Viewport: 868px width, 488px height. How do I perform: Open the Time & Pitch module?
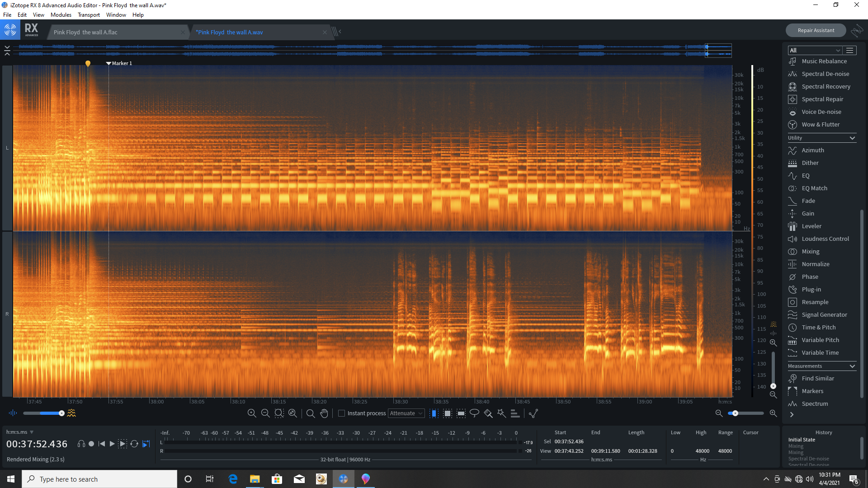(x=811, y=328)
